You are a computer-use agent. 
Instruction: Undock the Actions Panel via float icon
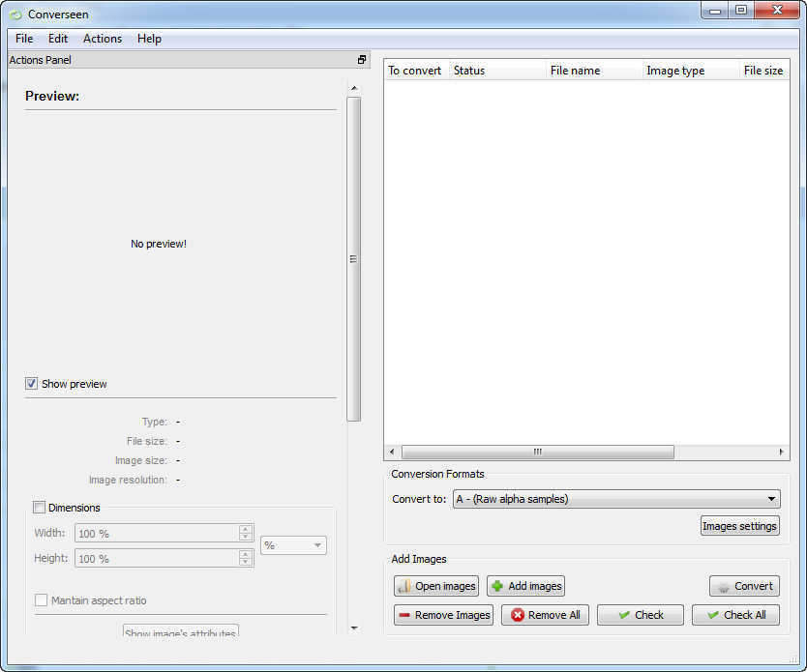click(362, 59)
